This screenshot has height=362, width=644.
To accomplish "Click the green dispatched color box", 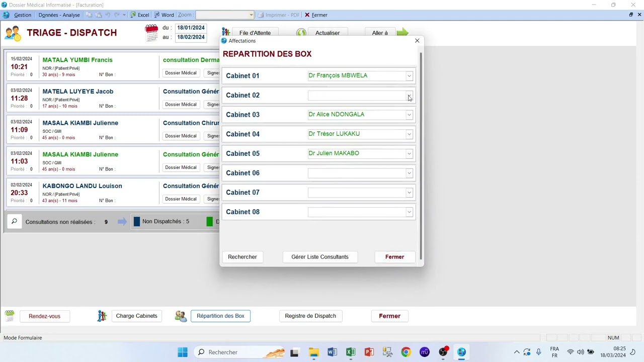I will point(210,222).
